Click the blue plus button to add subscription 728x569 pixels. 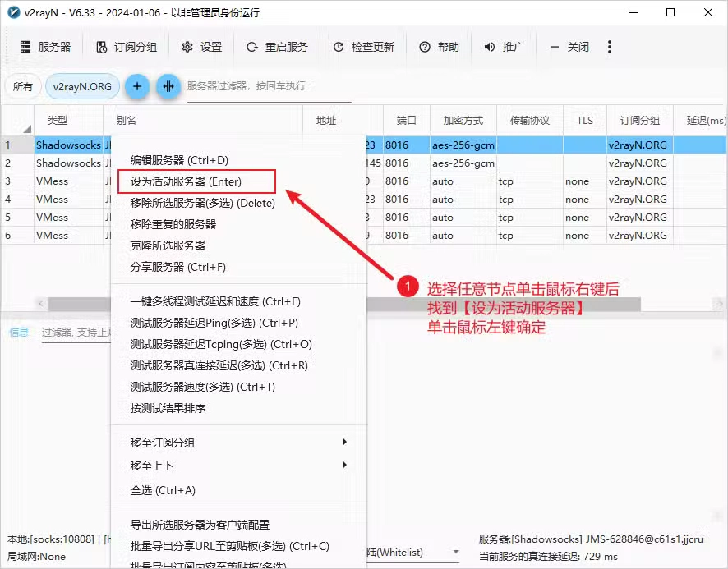click(136, 86)
